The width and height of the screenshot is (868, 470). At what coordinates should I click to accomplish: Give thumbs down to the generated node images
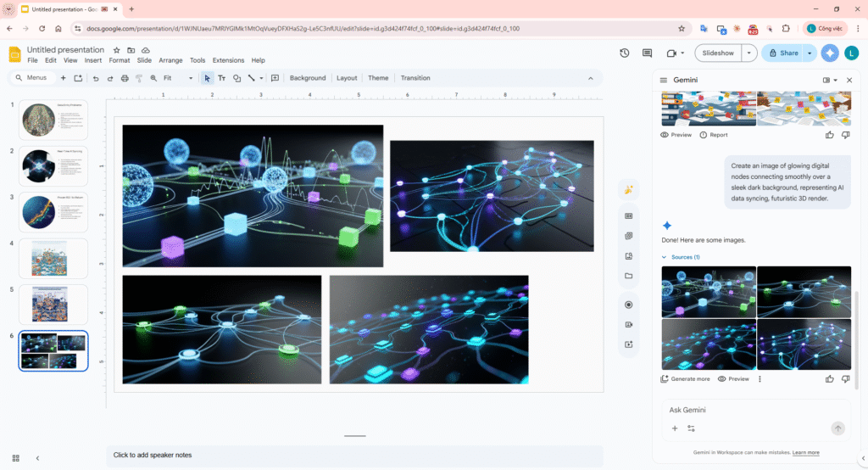845,378
